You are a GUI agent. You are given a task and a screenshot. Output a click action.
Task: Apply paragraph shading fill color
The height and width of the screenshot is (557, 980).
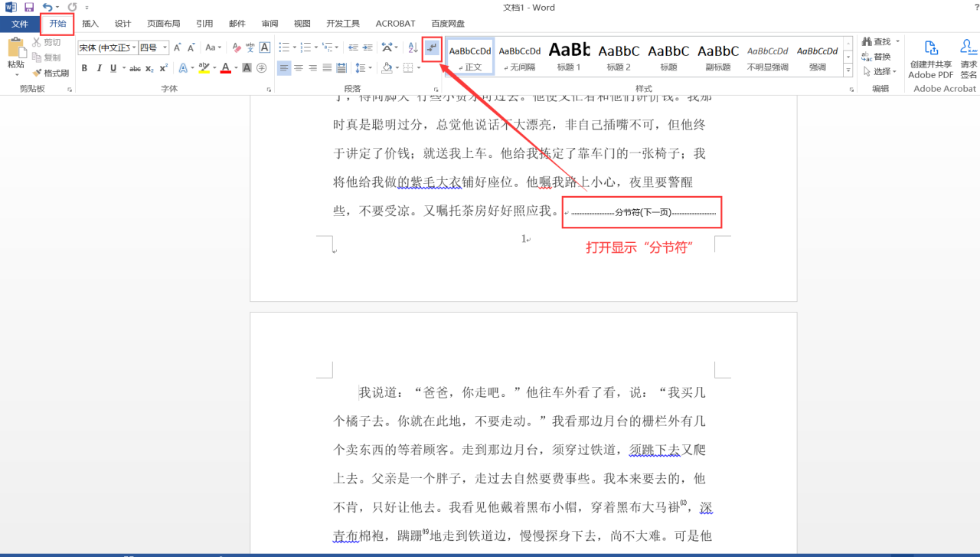point(387,68)
